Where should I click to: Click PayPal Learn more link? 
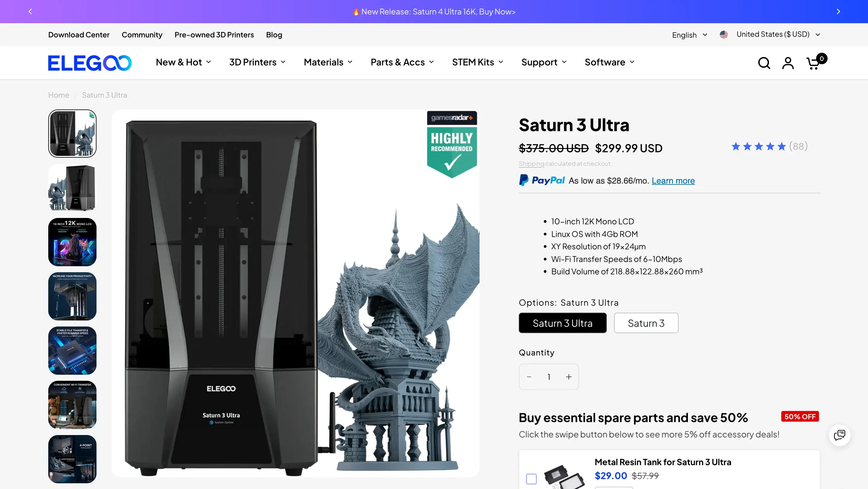(673, 181)
